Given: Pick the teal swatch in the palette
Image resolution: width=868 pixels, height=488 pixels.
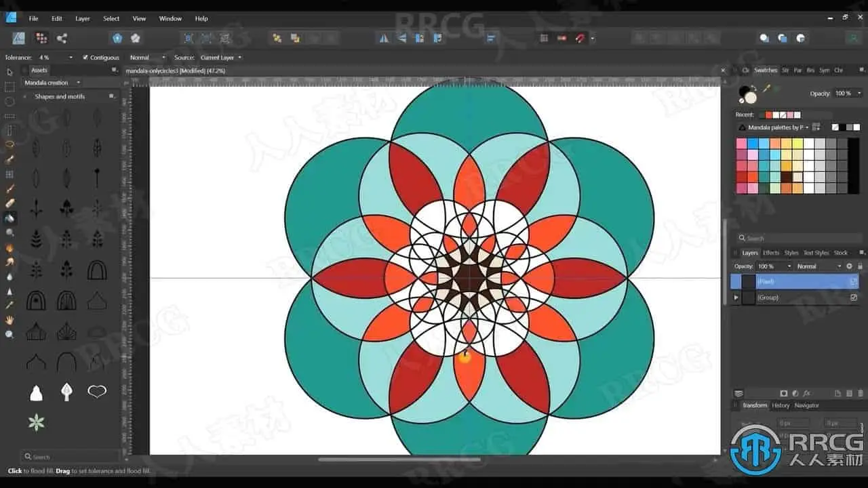Looking at the screenshot, I should [x=764, y=177].
